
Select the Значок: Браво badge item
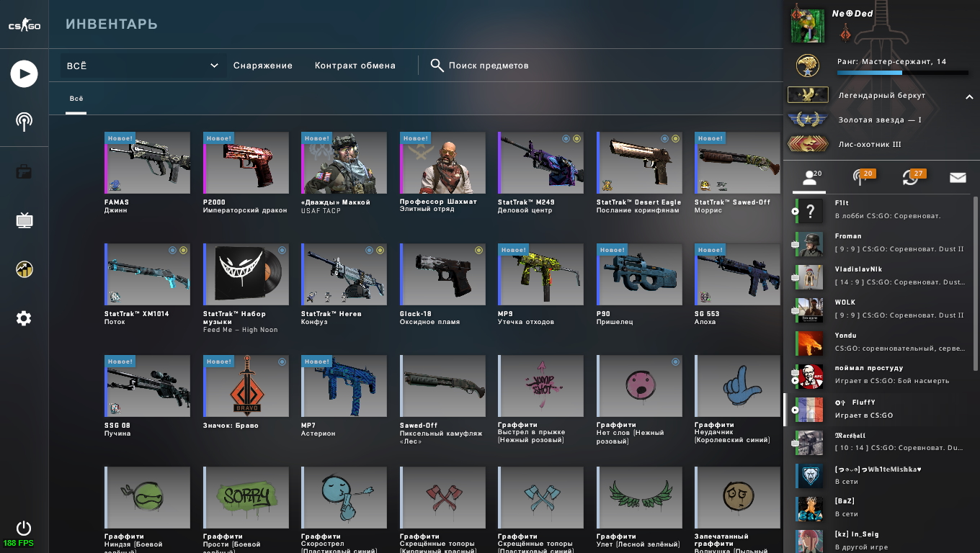[246, 386]
